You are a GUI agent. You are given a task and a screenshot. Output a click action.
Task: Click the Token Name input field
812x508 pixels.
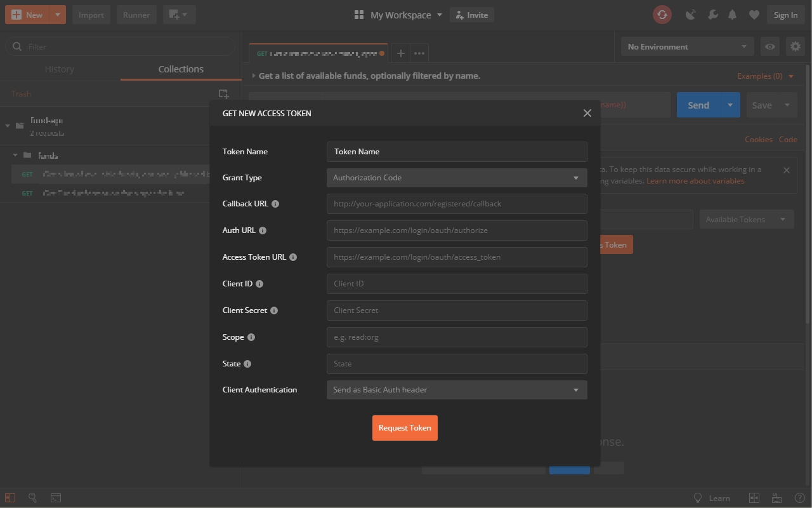pos(457,151)
